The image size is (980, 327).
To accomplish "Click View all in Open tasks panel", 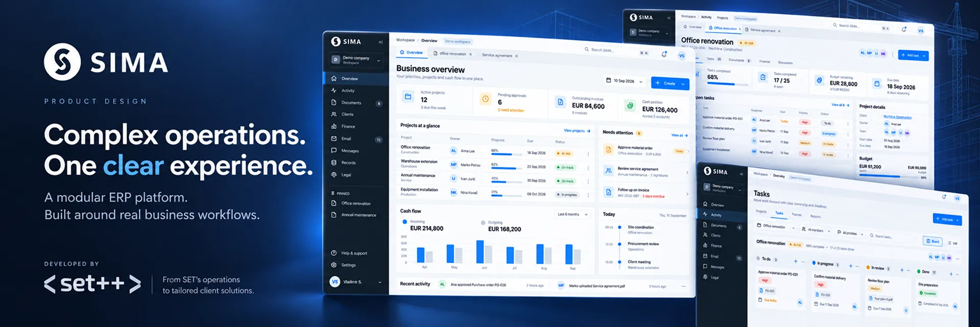I will [x=840, y=105].
